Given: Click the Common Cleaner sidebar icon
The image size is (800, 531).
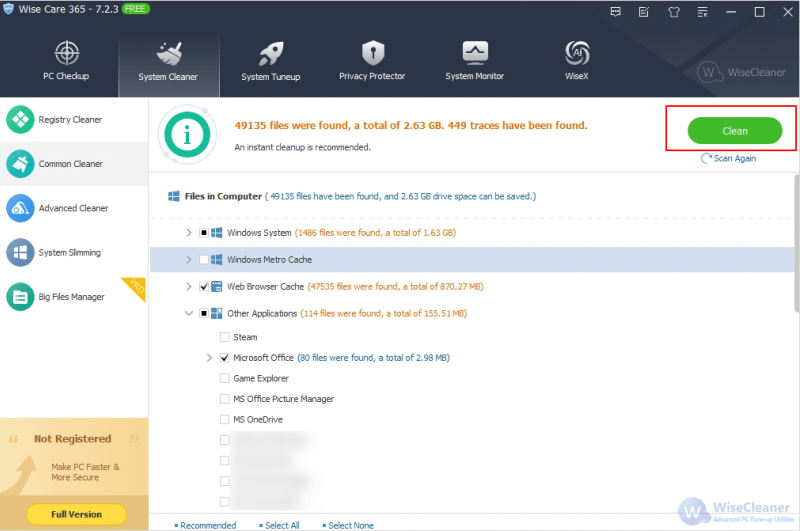Looking at the screenshot, I should (x=20, y=164).
